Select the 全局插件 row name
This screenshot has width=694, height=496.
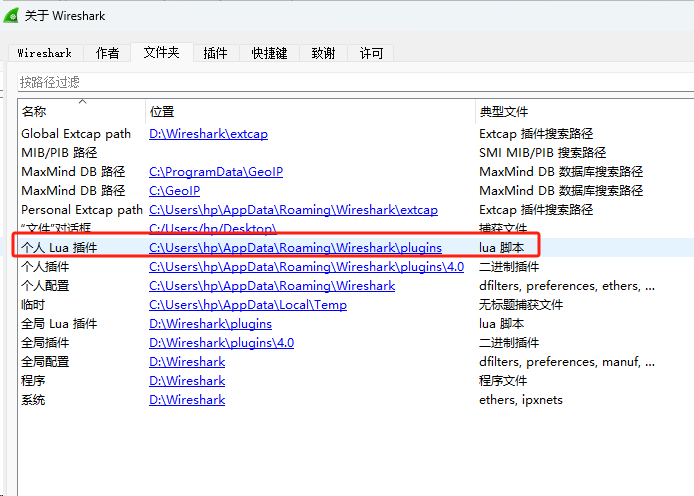click(45, 343)
